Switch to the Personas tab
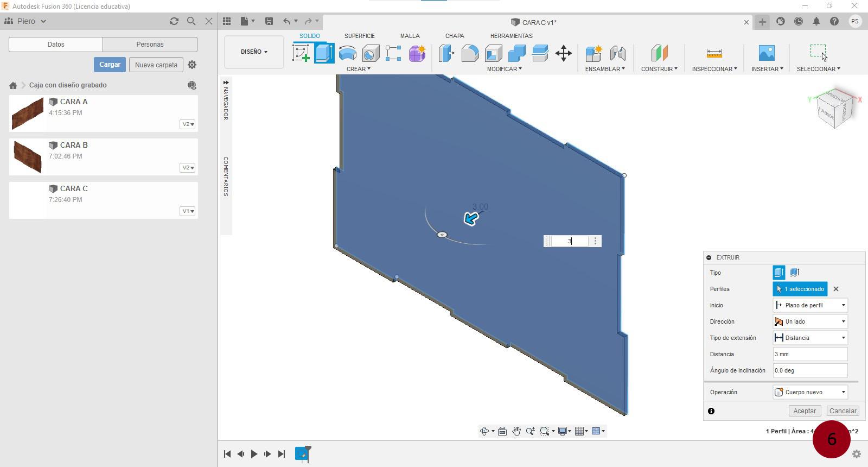Image resolution: width=868 pixels, height=467 pixels. 150,45
